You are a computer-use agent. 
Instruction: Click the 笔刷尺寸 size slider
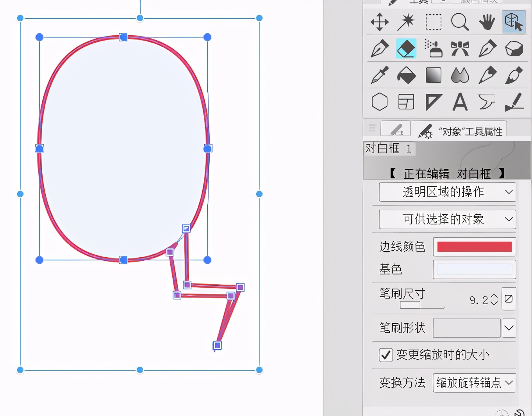click(x=422, y=305)
